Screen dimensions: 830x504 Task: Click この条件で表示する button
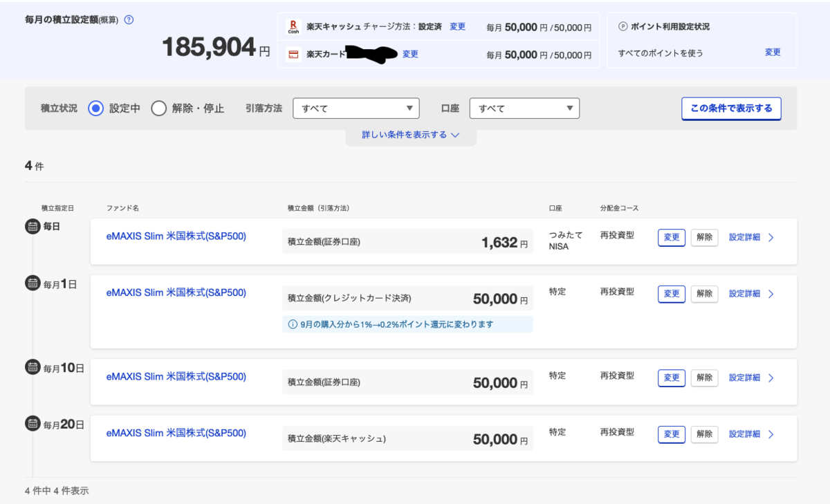tap(731, 109)
